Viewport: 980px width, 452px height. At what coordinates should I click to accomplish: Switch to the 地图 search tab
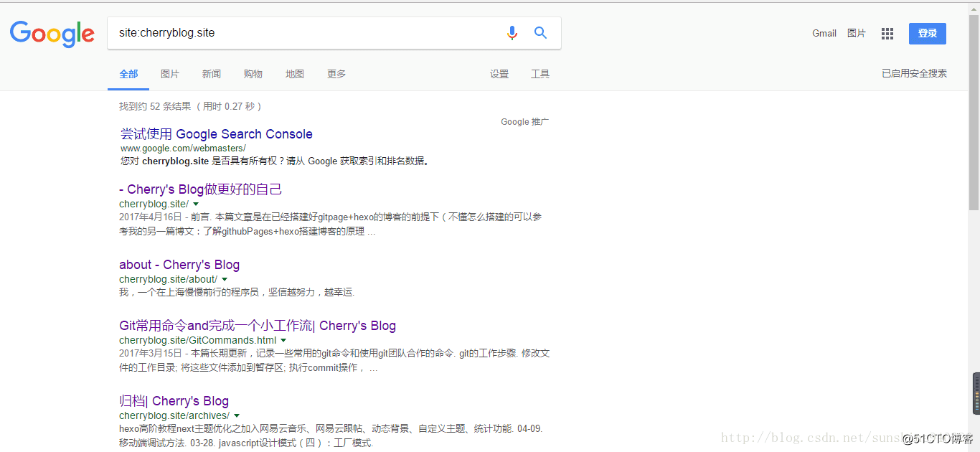tap(295, 74)
